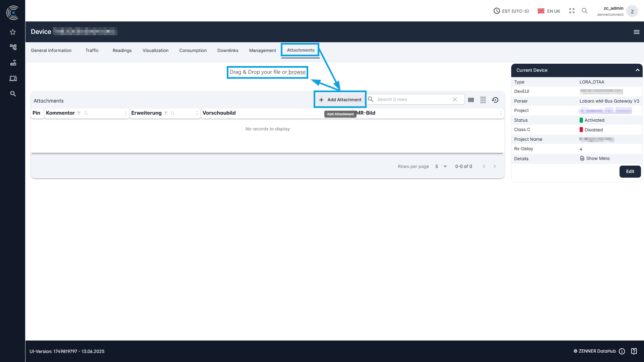The width and height of the screenshot is (644, 362).
Task: Clear the search with the X control
Action: coord(455,99)
